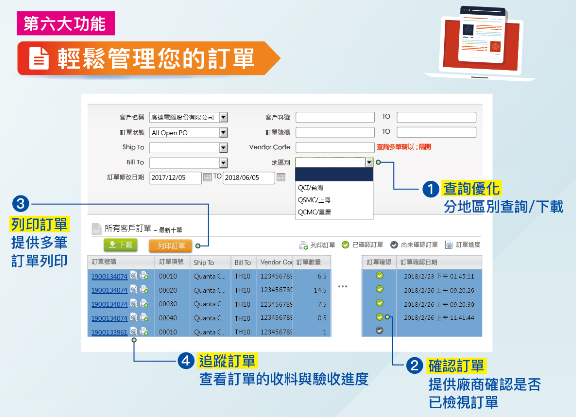Click the Vendor Code input field
This screenshot has height=417, width=576.
coord(335,147)
